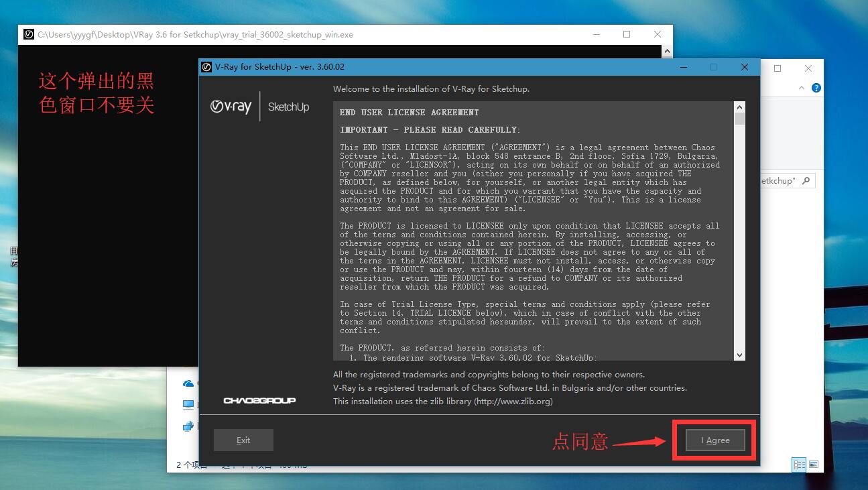This screenshot has height=490, width=868.
Task: Click the "IMPORTANT - PLEASE READ CAREFULLY:" line
Action: point(430,130)
